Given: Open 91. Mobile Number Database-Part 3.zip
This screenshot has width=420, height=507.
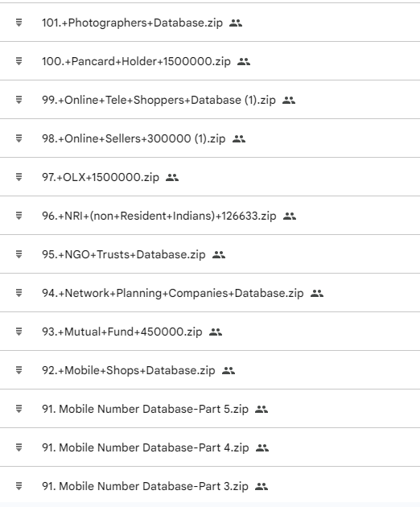Looking at the screenshot, I should click(x=145, y=486).
